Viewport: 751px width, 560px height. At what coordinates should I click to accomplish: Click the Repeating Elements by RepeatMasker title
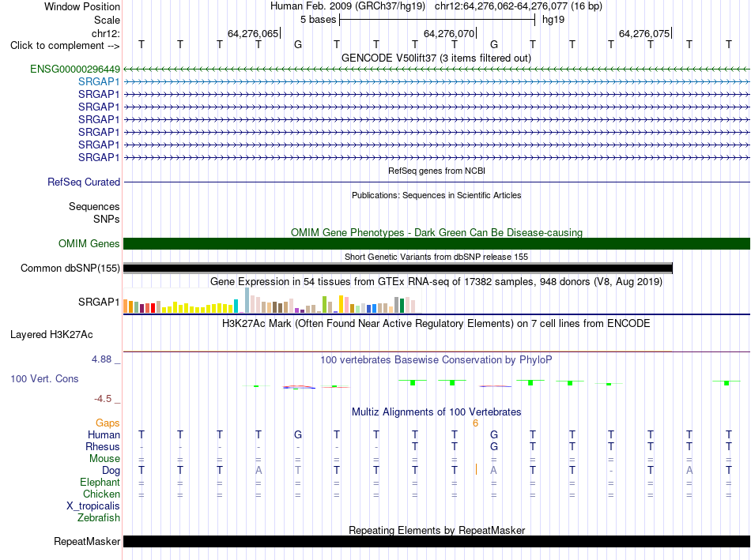point(436,531)
